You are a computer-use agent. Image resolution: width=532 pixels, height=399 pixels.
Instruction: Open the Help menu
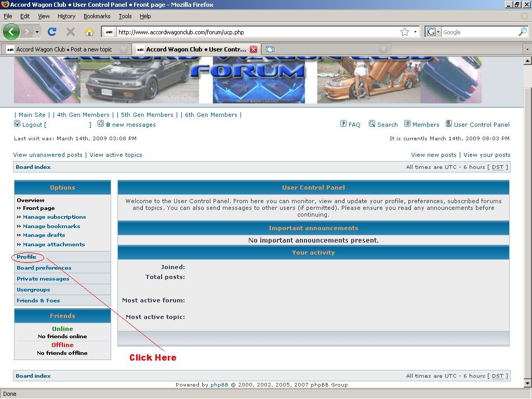coord(145,16)
